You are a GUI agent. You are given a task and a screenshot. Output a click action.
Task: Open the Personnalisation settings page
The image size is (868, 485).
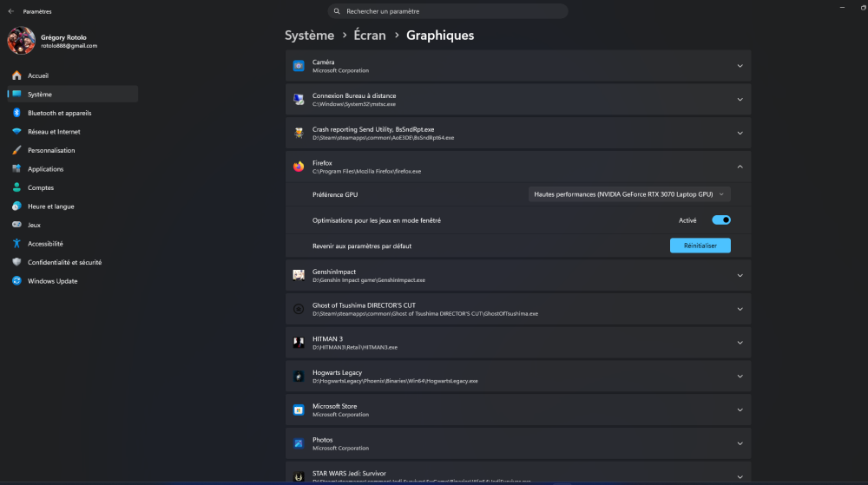(51, 150)
